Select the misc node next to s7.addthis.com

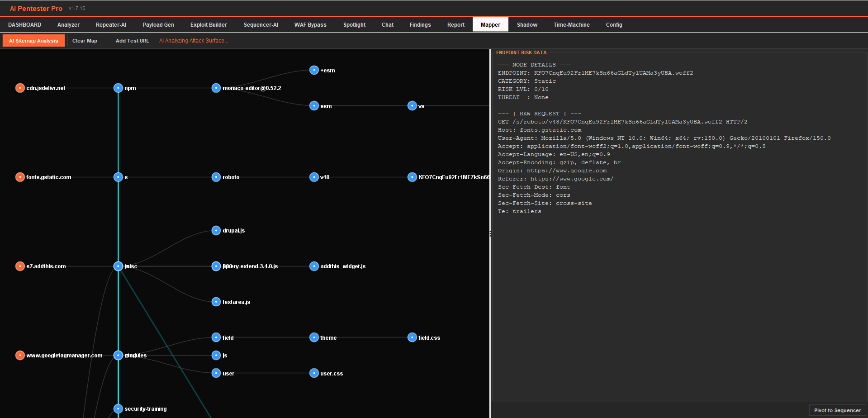point(118,266)
